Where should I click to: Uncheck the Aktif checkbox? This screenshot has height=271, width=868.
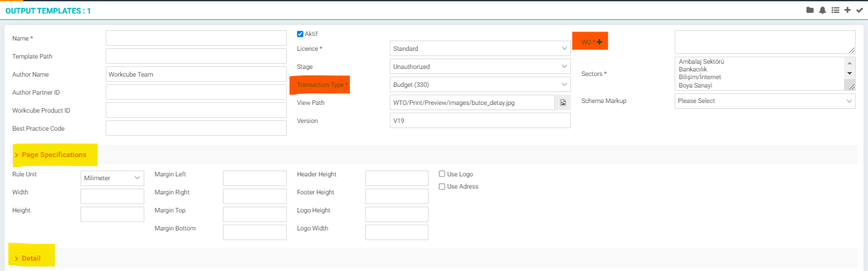click(x=300, y=34)
